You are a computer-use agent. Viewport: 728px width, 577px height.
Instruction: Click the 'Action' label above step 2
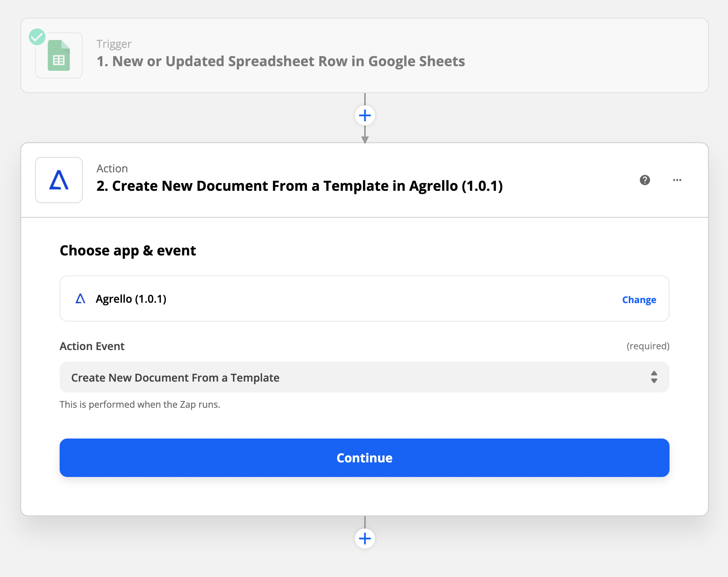tap(112, 168)
